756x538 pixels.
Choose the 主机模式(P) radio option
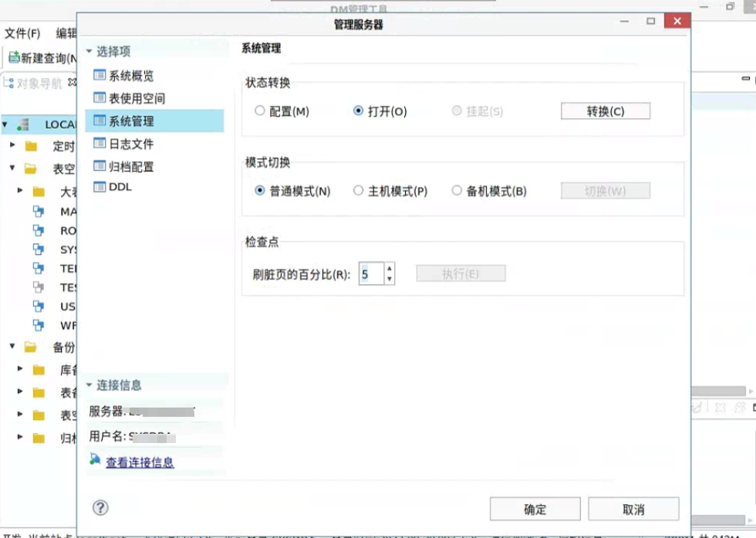pyautogui.click(x=358, y=191)
